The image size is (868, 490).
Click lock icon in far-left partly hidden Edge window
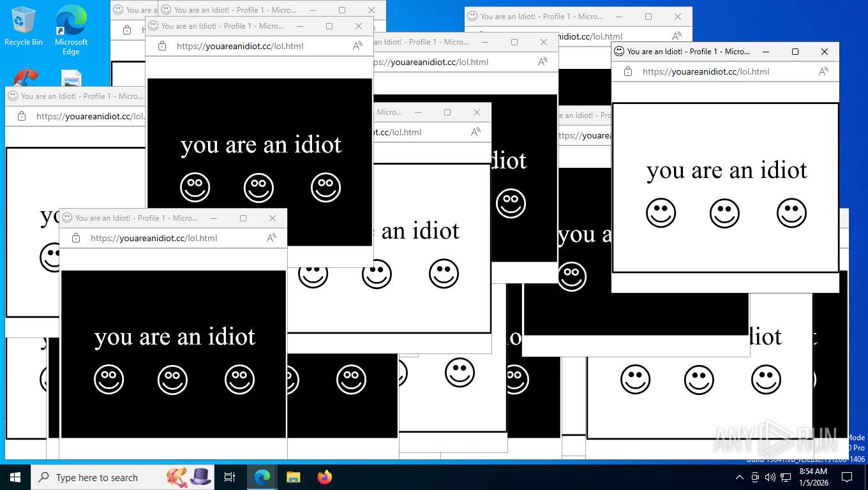click(x=22, y=116)
